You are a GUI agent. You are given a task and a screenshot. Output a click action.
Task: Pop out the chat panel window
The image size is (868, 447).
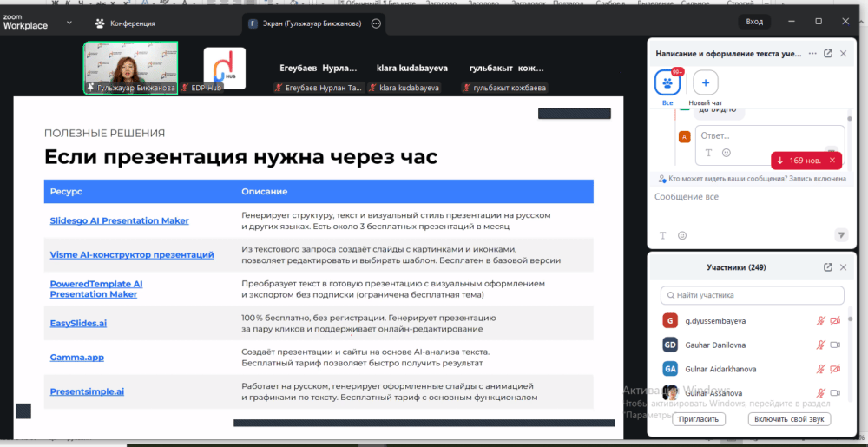(x=828, y=54)
